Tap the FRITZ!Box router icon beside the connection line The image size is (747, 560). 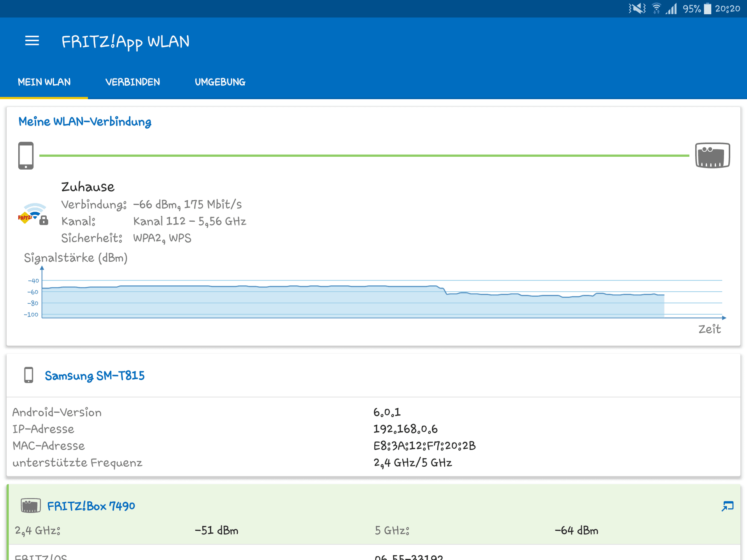(x=712, y=155)
